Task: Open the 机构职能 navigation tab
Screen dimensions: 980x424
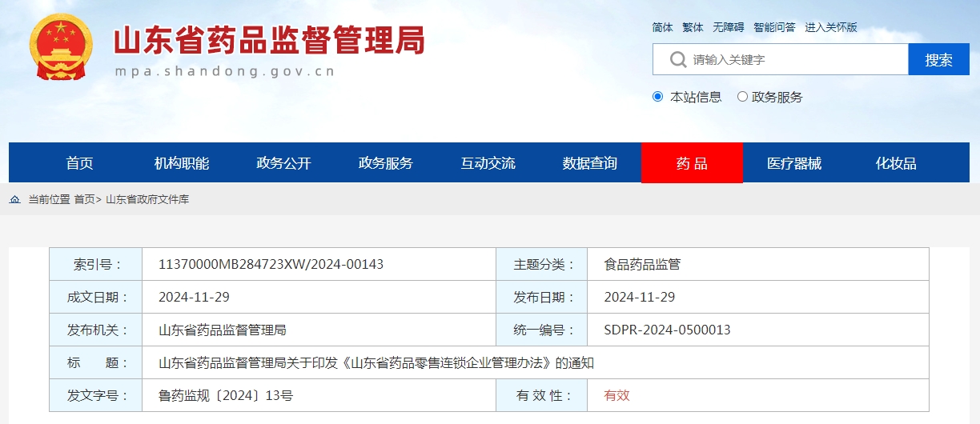Action: [182, 163]
